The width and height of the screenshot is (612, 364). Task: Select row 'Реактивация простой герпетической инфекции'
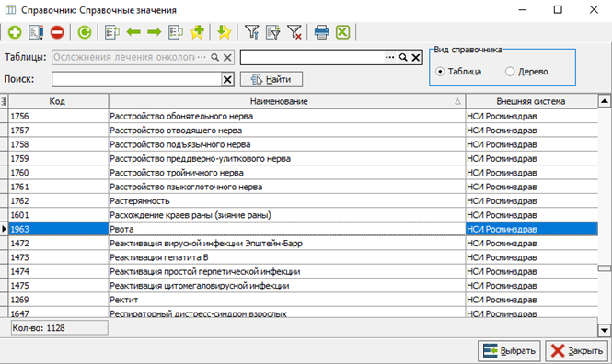point(287,271)
